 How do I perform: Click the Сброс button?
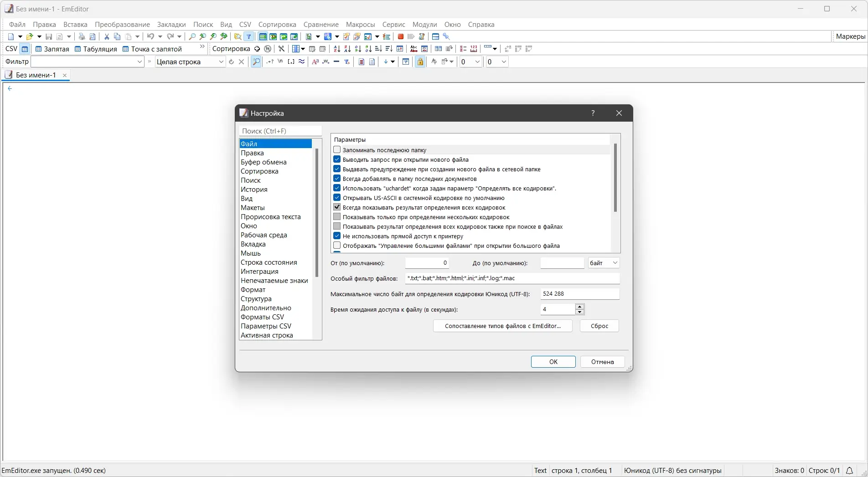[599, 326]
